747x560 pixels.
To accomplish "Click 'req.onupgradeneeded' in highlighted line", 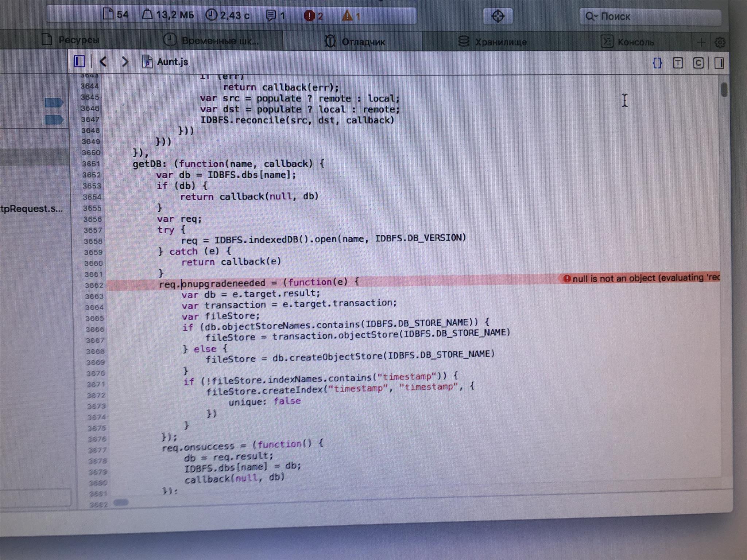I will pyautogui.click(x=212, y=284).
